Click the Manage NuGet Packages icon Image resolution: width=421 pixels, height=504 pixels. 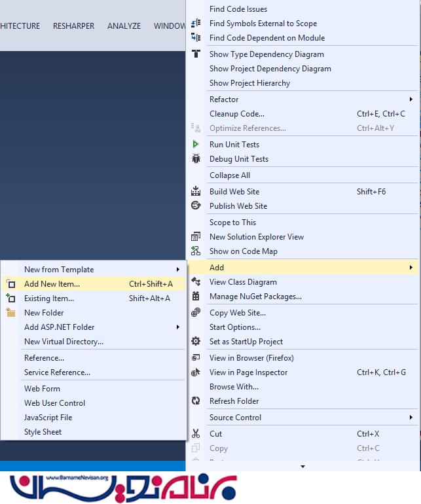195,297
